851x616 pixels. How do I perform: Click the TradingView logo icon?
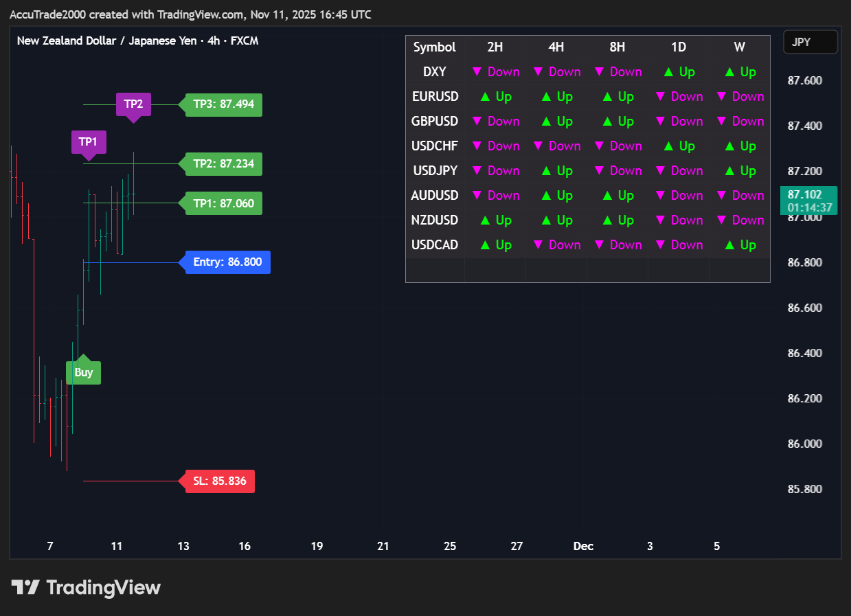(x=25, y=588)
